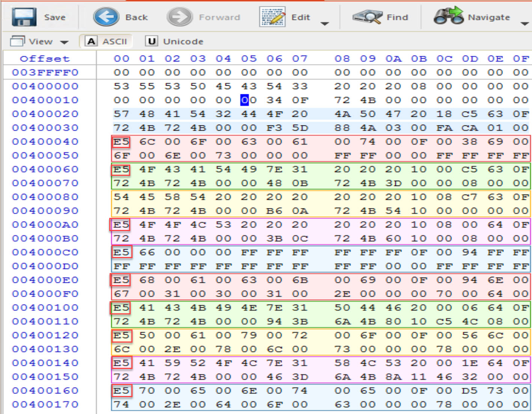
Task: Select the offset row 00400040
Action: click(x=45, y=142)
